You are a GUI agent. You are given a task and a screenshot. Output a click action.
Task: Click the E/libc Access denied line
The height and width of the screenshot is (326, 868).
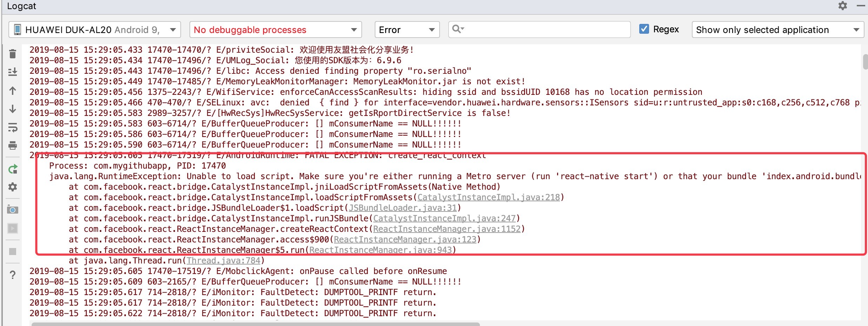click(250, 71)
